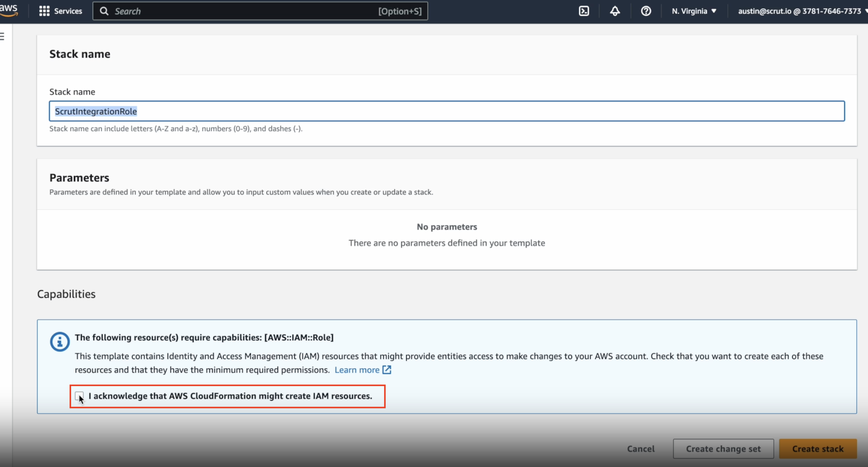The height and width of the screenshot is (467, 868).
Task: Open austin@scrut.io account menu
Action: point(802,11)
